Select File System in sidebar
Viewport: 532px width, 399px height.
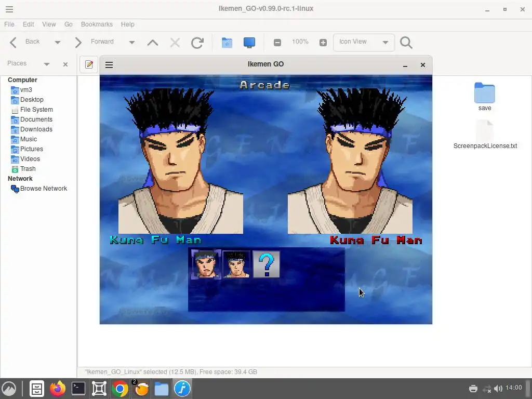pos(32,110)
